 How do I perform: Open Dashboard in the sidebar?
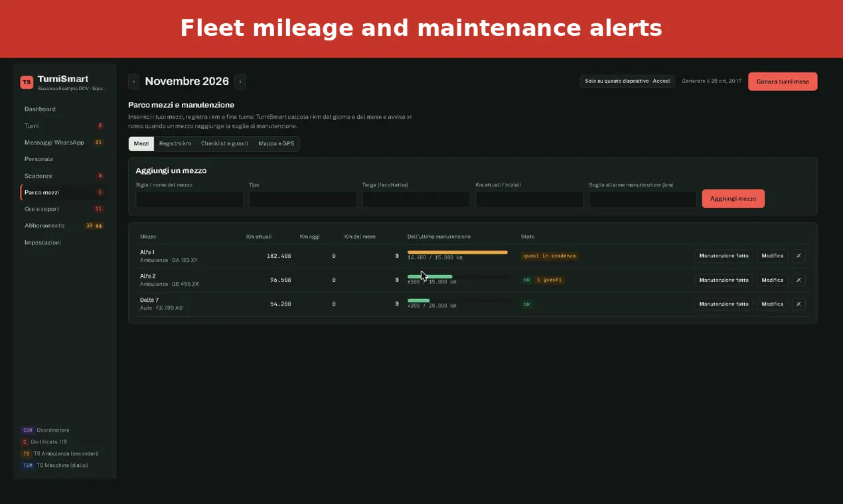(x=63, y=109)
